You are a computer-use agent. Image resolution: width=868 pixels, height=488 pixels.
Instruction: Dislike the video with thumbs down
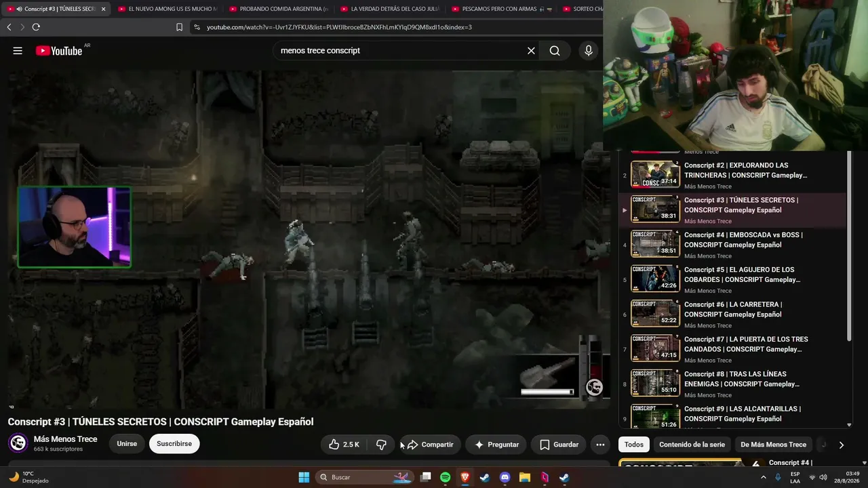381,445
